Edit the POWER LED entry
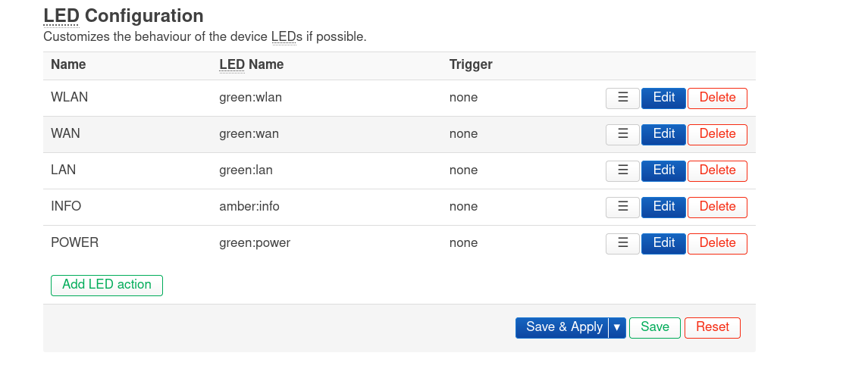868x378 pixels. [x=664, y=243]
